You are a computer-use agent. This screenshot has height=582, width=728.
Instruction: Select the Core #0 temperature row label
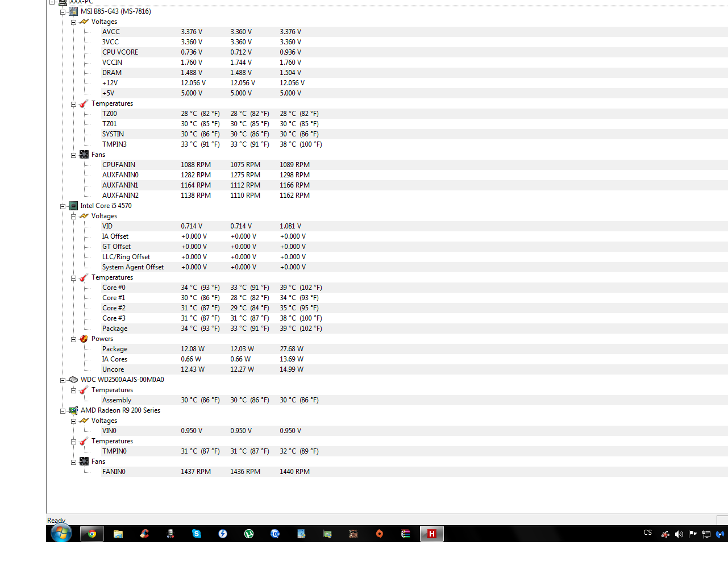[x=114, y=288]
